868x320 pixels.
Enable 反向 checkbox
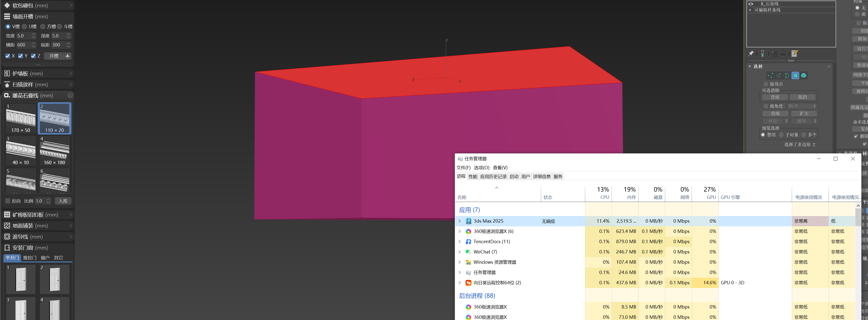click(x=8, y=201)
